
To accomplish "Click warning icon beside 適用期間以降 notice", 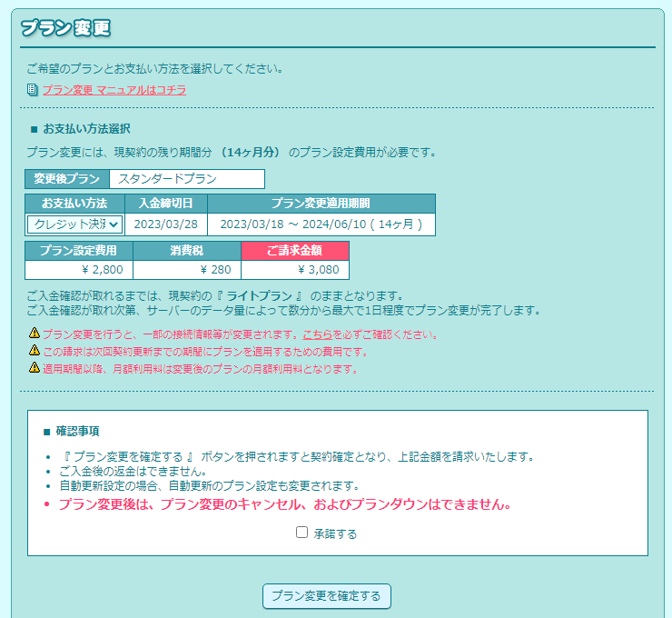I will tap(34, 368).
